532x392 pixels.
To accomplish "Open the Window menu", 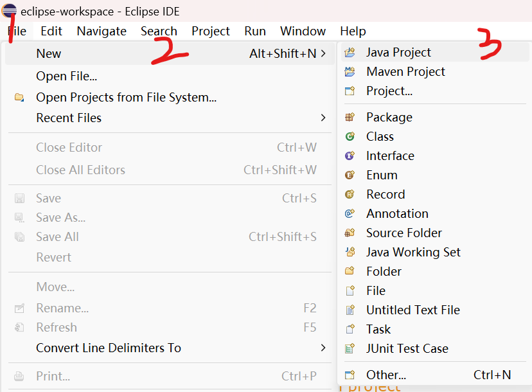I will [303, 31].
